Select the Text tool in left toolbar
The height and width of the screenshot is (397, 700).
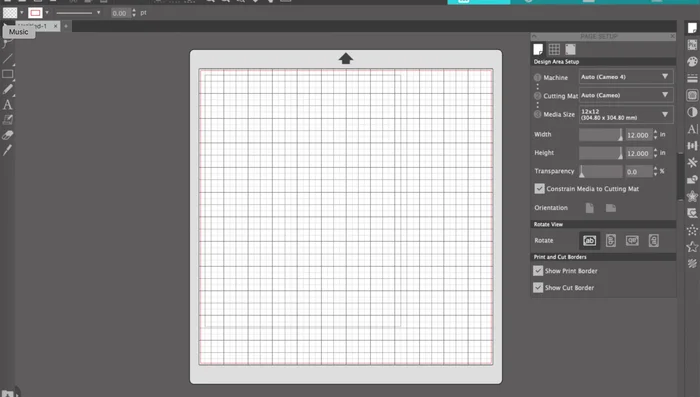coord(8,104)
